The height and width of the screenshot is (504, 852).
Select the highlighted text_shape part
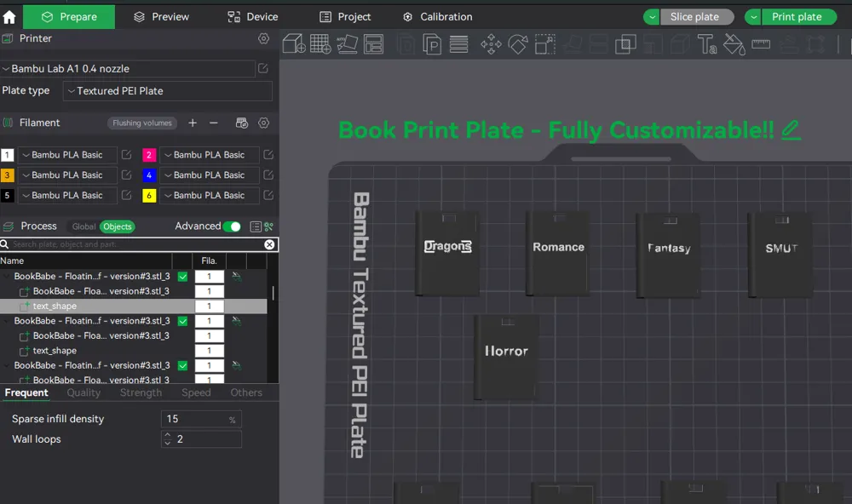click(134, 306)
